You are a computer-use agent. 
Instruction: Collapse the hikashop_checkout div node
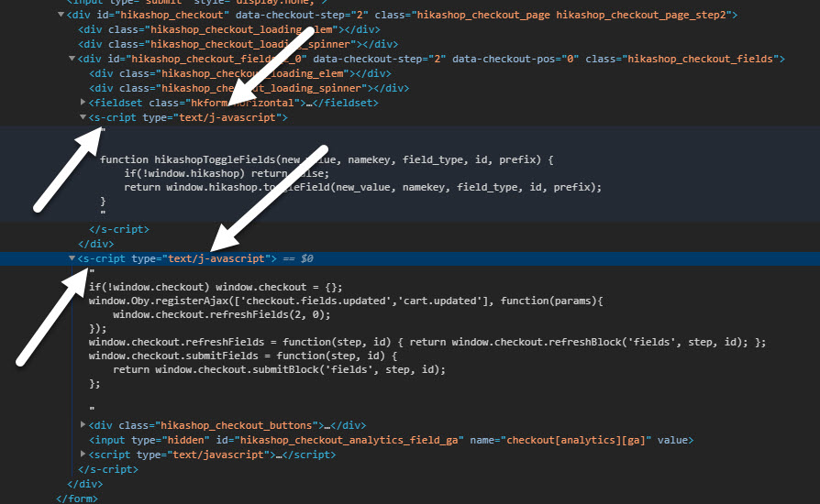coord(61,15)
